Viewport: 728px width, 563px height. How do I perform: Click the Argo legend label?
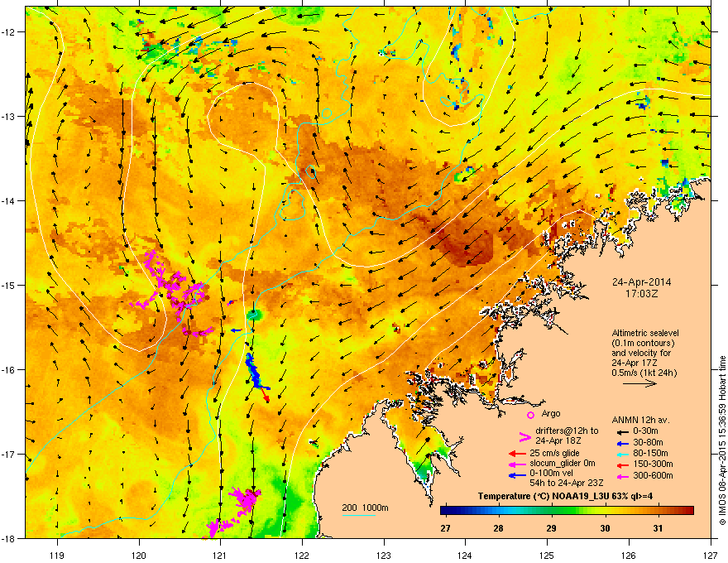(551, 413)
